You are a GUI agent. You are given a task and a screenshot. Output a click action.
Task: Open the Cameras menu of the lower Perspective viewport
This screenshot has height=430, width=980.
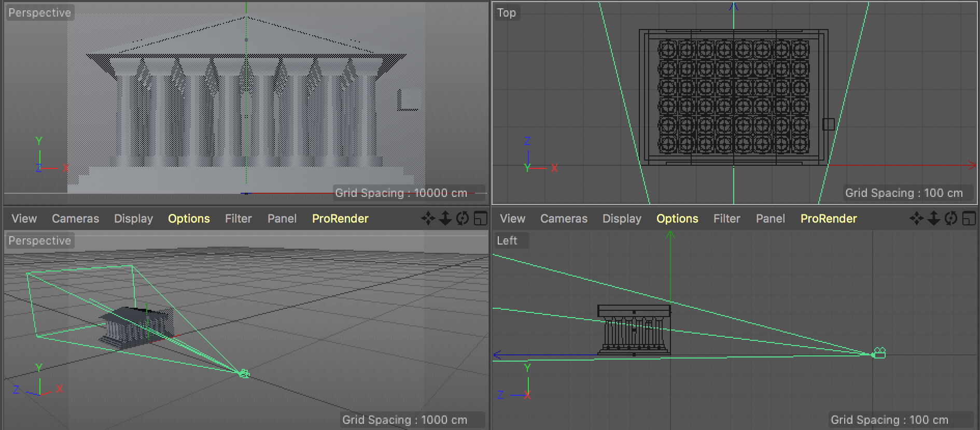[x=75, y=219]
